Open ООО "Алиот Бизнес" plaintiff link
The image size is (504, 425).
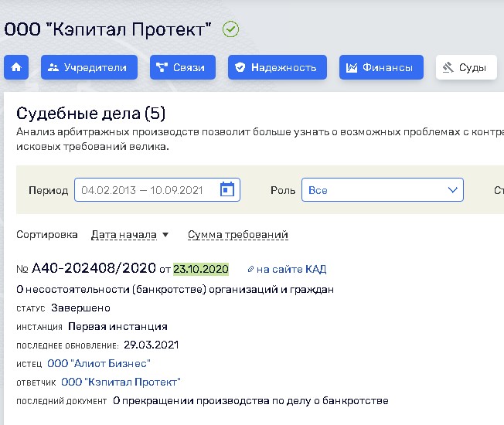coord(98,363)
